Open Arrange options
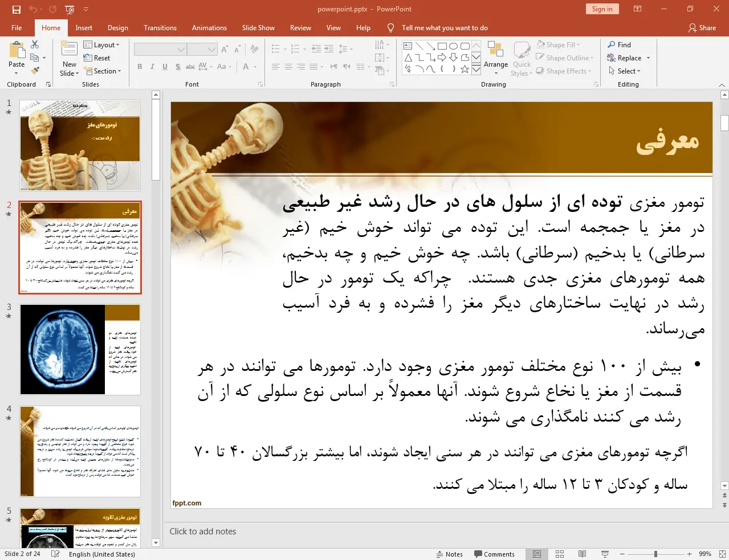The width and height of the screenshot is (729, 560). 496,57
